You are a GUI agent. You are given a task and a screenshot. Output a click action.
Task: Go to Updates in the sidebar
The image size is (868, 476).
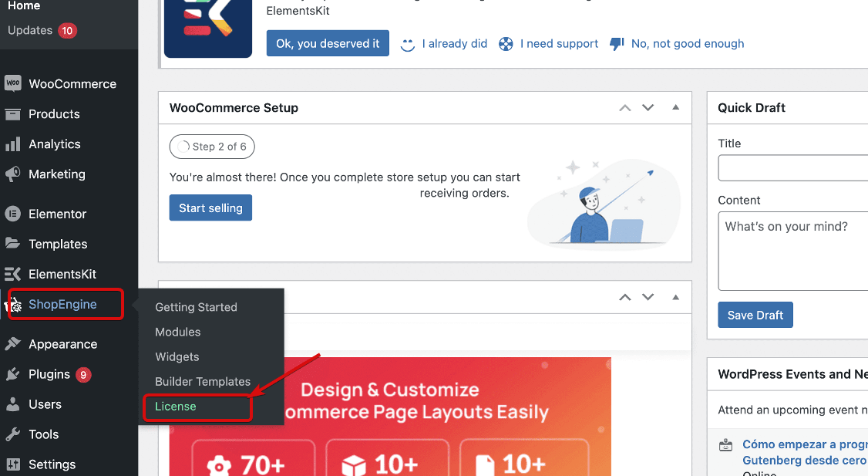[x=30, y=31]
